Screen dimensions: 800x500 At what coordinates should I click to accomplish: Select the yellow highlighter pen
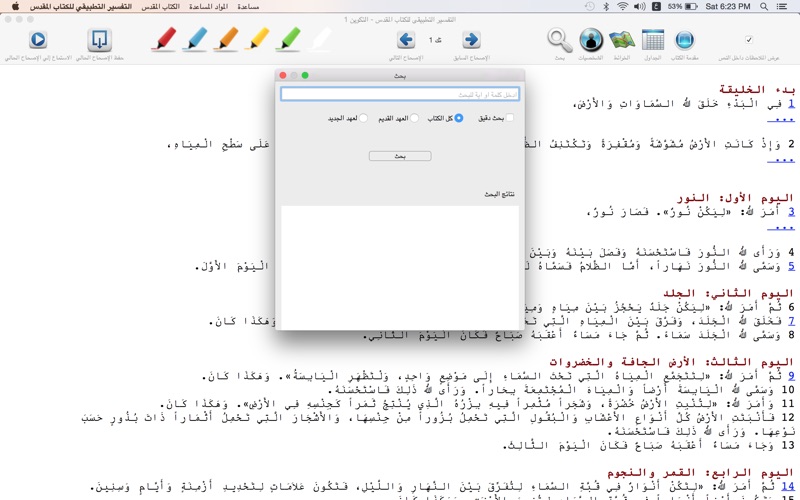click(x=257, y=39)
